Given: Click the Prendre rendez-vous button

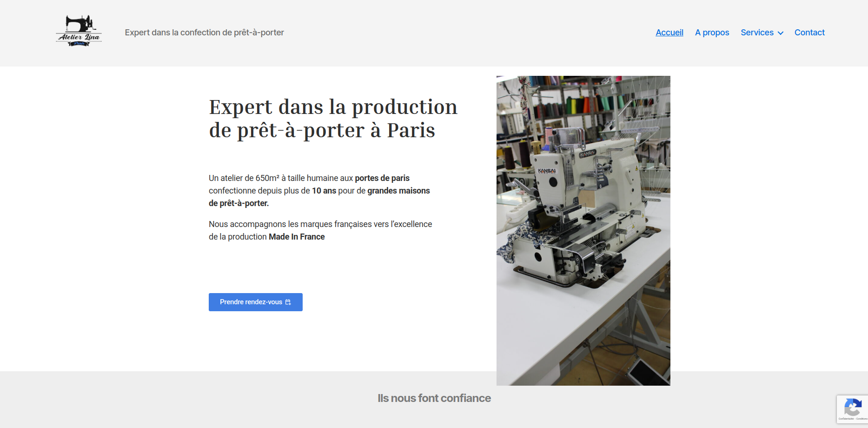Looking at the screenshot, I should [x=256, y=302].
